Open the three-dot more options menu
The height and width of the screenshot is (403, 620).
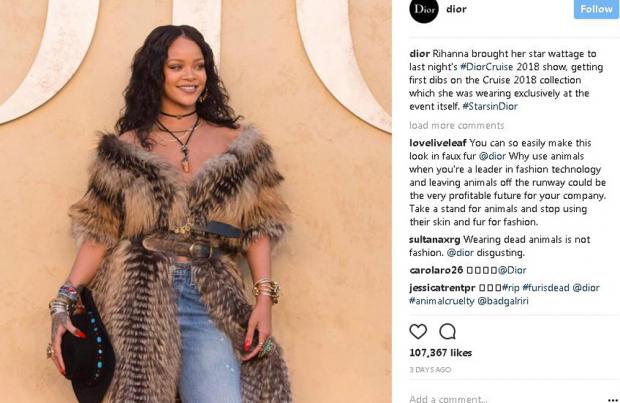click(612, 400)
